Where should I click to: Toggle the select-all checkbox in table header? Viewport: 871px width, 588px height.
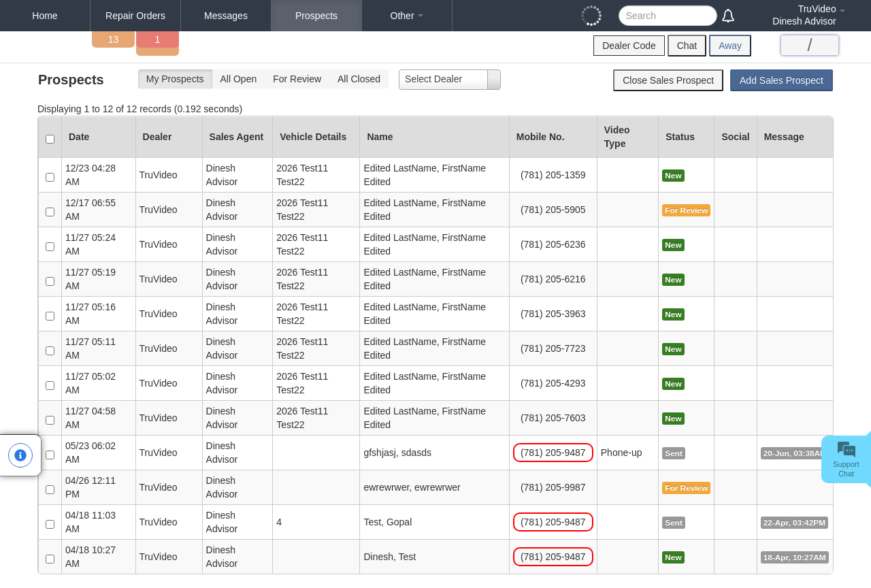click(x=50, y=139)
